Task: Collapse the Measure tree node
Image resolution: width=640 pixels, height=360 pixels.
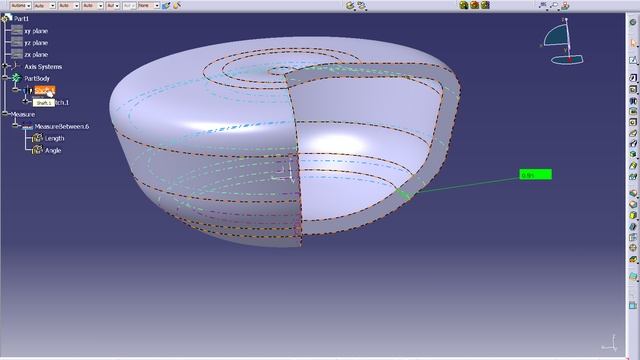Action: [x=5, y=114]
